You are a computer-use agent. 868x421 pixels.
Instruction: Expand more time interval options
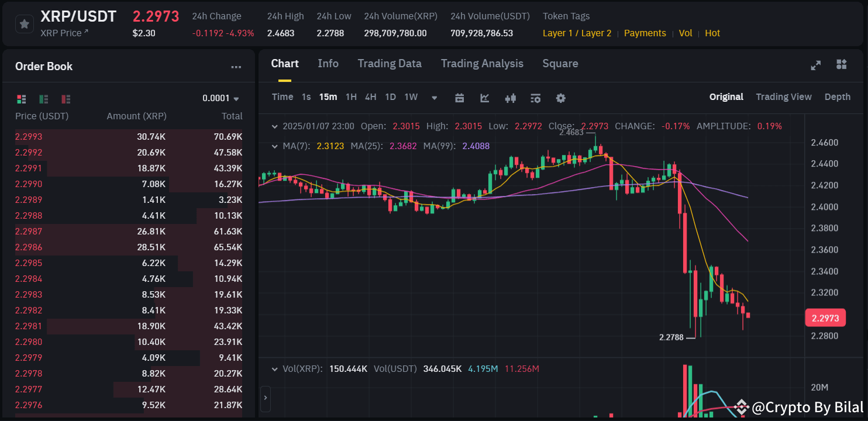click(435, 98)
